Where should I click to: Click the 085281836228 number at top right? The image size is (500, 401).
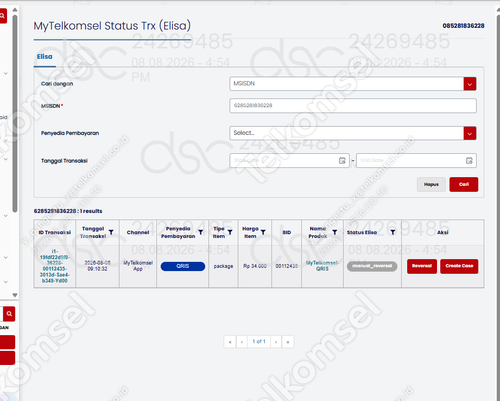[463, 26]
